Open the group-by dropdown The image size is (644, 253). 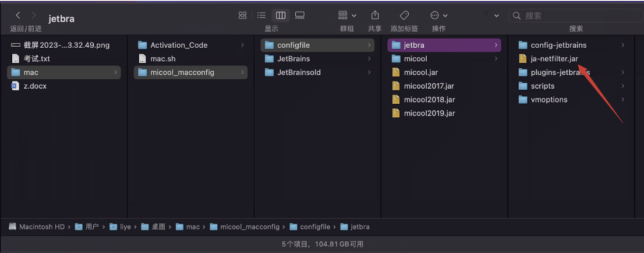[347, 15]
